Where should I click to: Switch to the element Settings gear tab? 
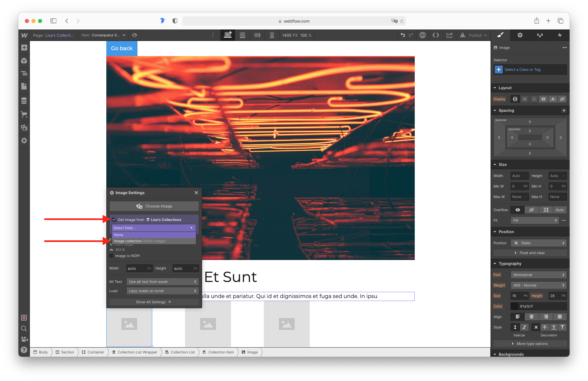point(520,35)
